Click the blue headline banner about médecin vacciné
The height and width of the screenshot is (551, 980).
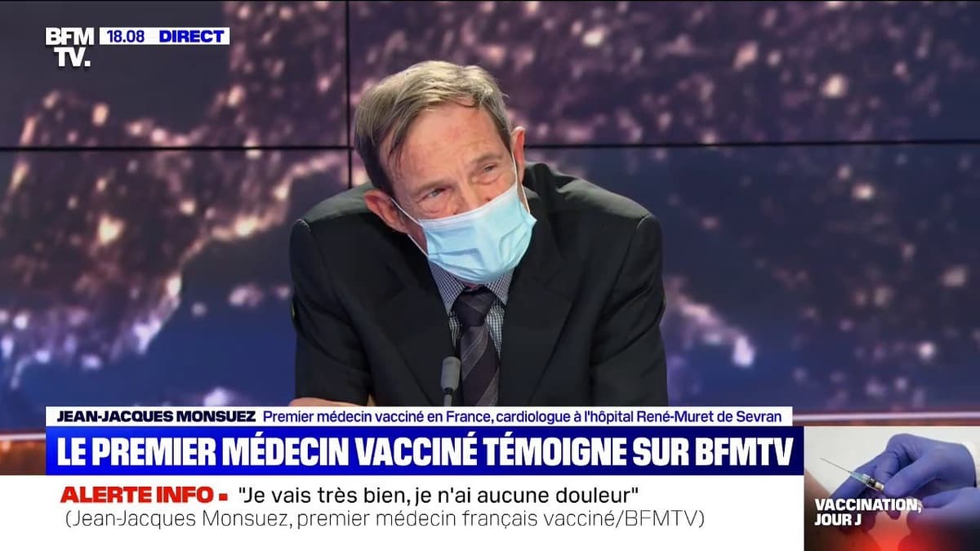coord(425,450)
